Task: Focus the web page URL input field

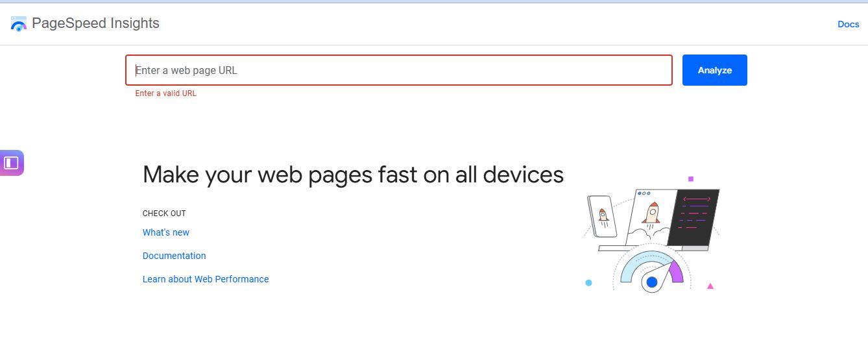Action: click(x=398, y=70)
